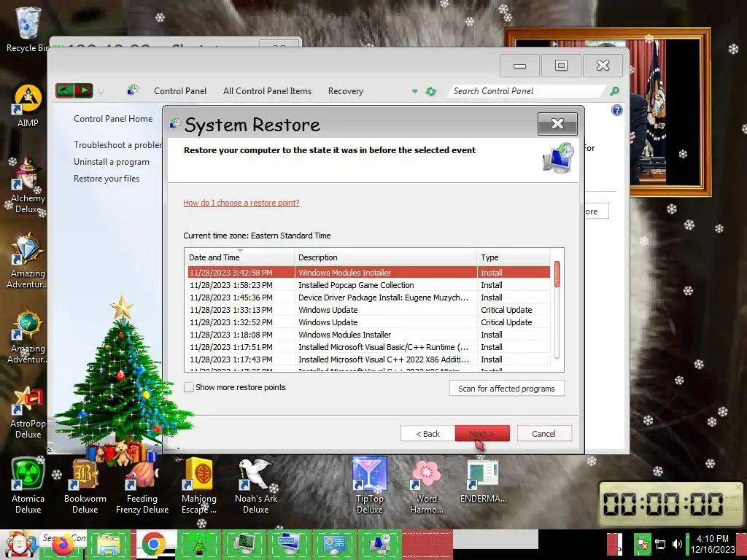Click the Next button
The image size is (747, 560).
tap(482, 434)
